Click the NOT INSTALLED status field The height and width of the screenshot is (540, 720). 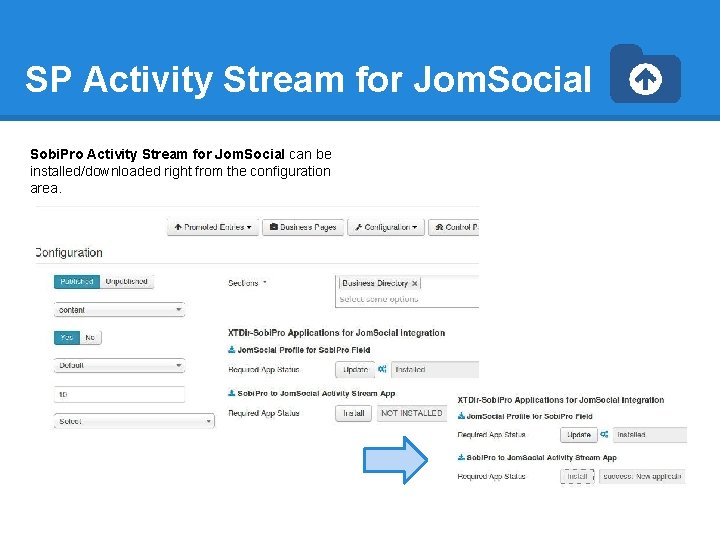click(412, 413)
